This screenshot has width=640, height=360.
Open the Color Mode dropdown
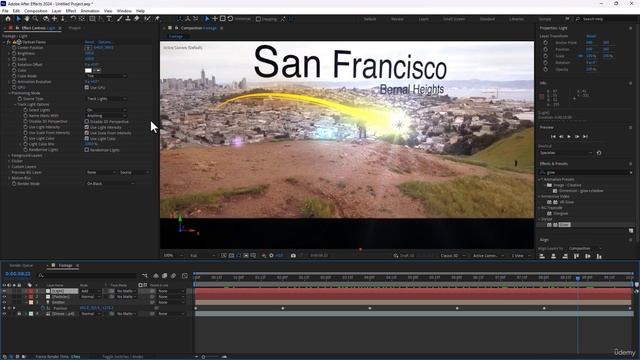(106, 76)
